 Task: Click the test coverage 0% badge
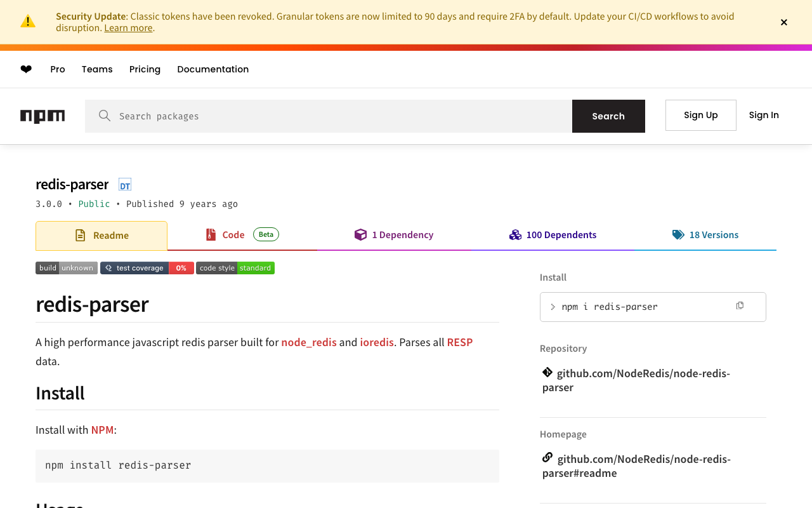[147, 268]
